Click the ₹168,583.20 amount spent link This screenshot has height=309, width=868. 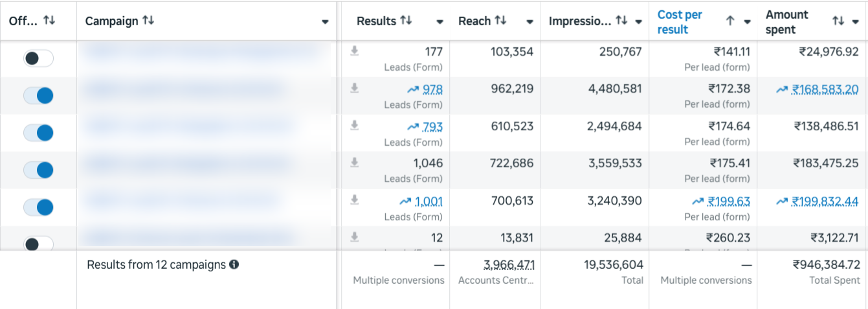[x=825, y=89]
